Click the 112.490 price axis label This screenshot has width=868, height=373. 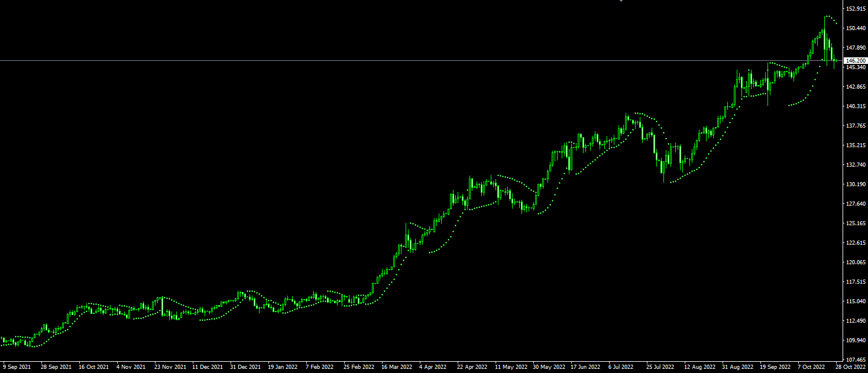pyautogui.click(x=856, y=321)
